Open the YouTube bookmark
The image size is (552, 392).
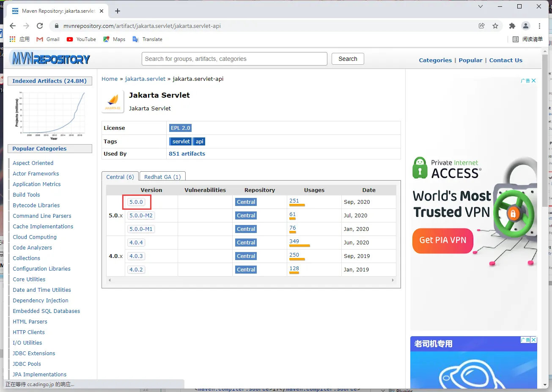pyautogui.click(x=81, y=39)
